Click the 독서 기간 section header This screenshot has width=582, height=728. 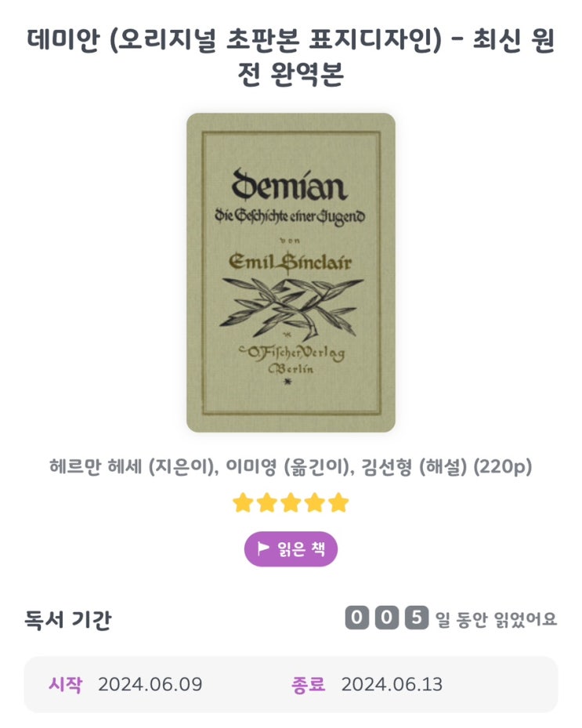[x=68, y=619]
